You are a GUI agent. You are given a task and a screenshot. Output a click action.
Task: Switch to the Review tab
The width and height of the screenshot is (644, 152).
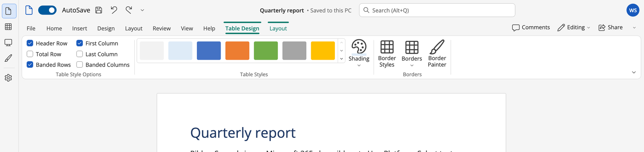[x=161, y=28]
